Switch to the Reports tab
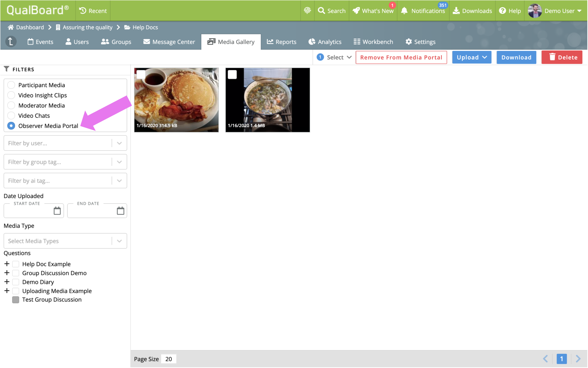Image resolution: width=588 pixels, height=368 pixels. click(281, 42)
